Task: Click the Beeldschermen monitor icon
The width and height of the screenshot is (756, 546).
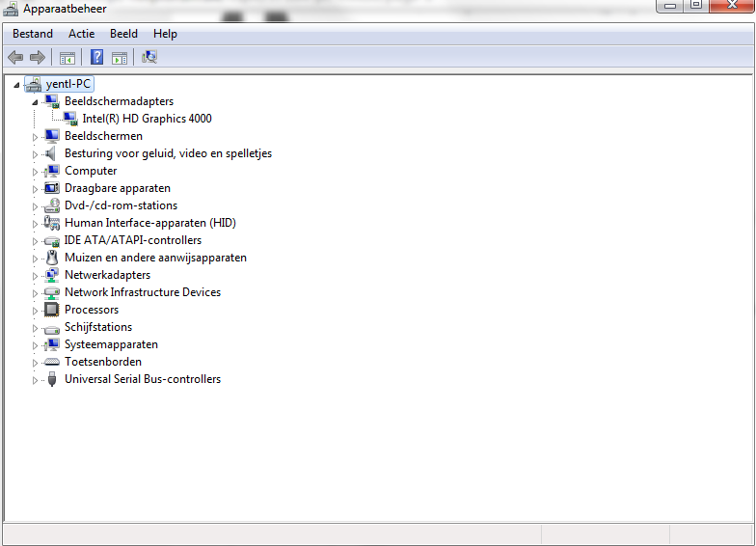Action: tap(52, 136)
